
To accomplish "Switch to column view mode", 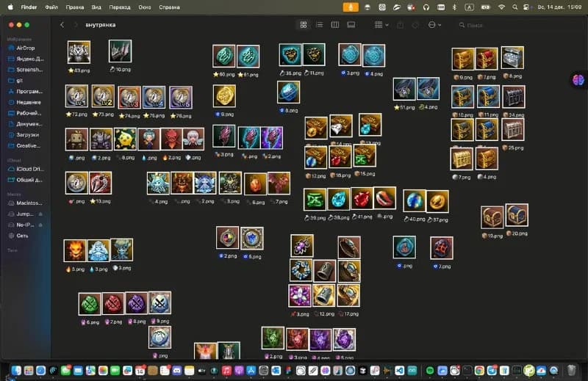I will click(x=335, y=25).
